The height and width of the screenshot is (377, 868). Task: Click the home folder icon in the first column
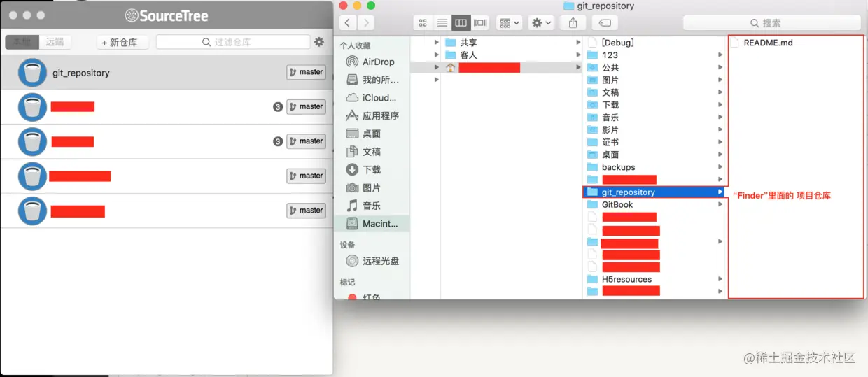click(x=451, y=68)
